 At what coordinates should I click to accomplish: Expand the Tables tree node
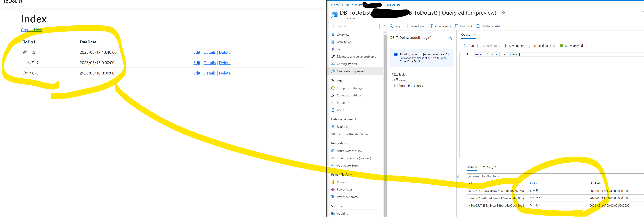click(392, 74)
